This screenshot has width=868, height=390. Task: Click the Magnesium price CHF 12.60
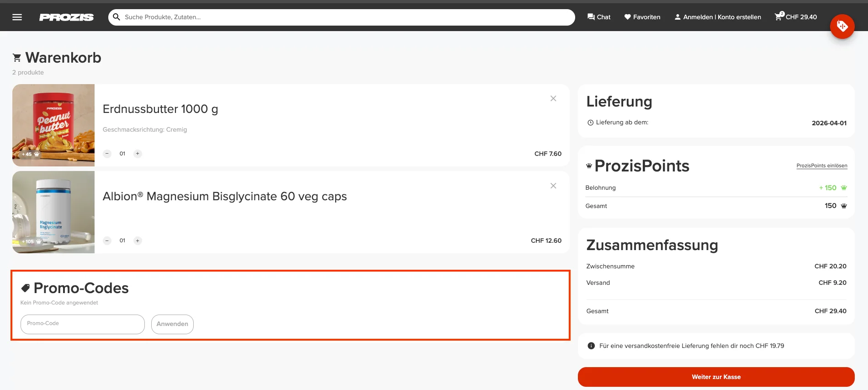(x=546, y=240)
